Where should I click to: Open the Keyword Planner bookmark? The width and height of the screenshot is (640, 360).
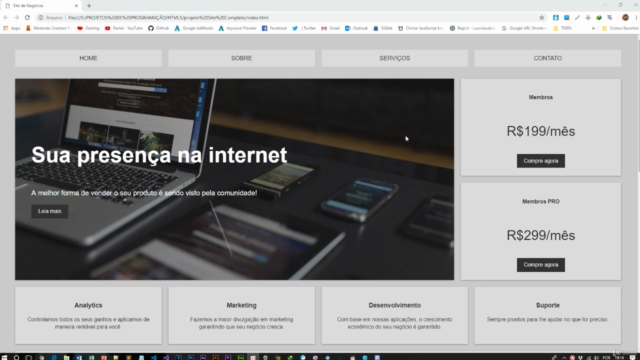[x=238, y=28]
